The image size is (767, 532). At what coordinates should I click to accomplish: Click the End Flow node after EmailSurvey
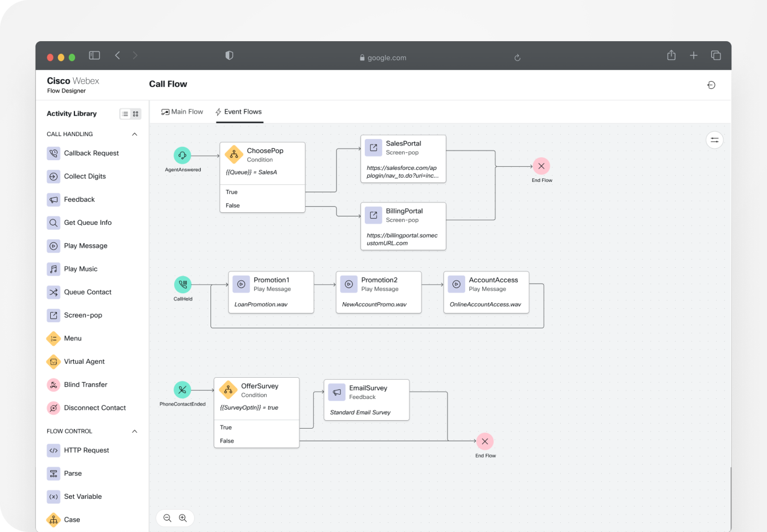[x=485, y=441]
